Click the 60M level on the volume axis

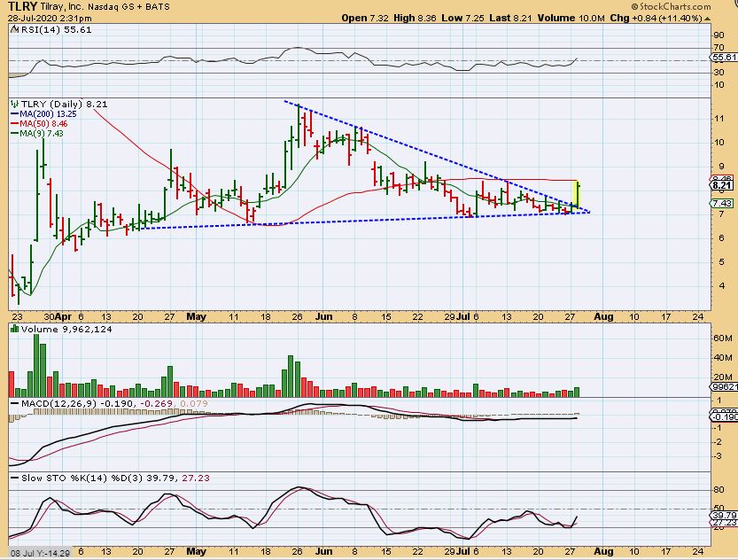(x=722, y=338)
